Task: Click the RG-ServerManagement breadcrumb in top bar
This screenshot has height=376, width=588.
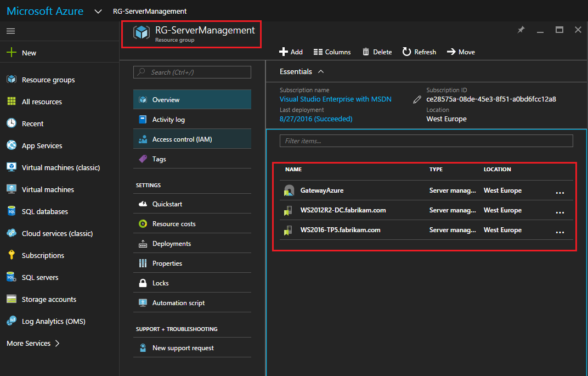Action: [150, 12]
